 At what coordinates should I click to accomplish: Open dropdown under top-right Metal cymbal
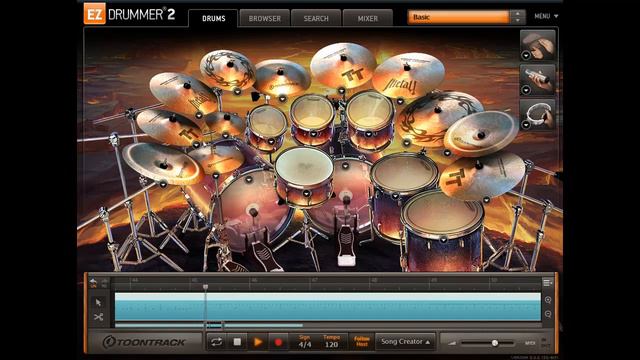(x=400, y=101)
